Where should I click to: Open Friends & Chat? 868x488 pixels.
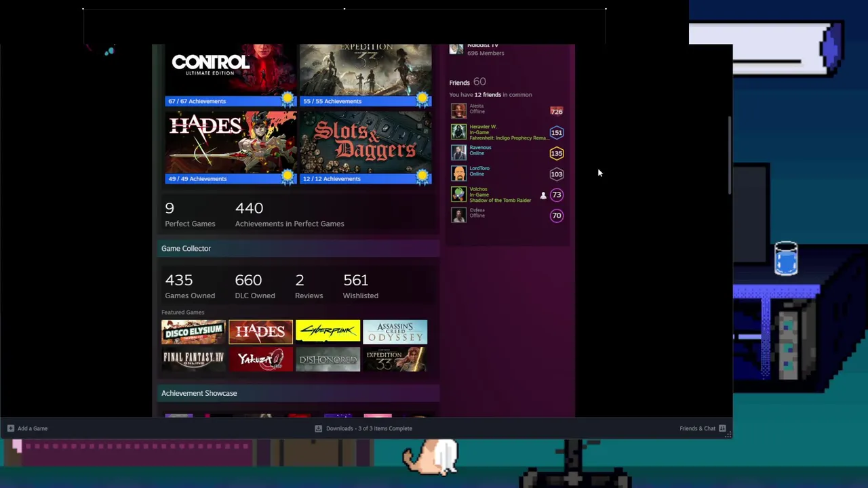pos(703,428)
